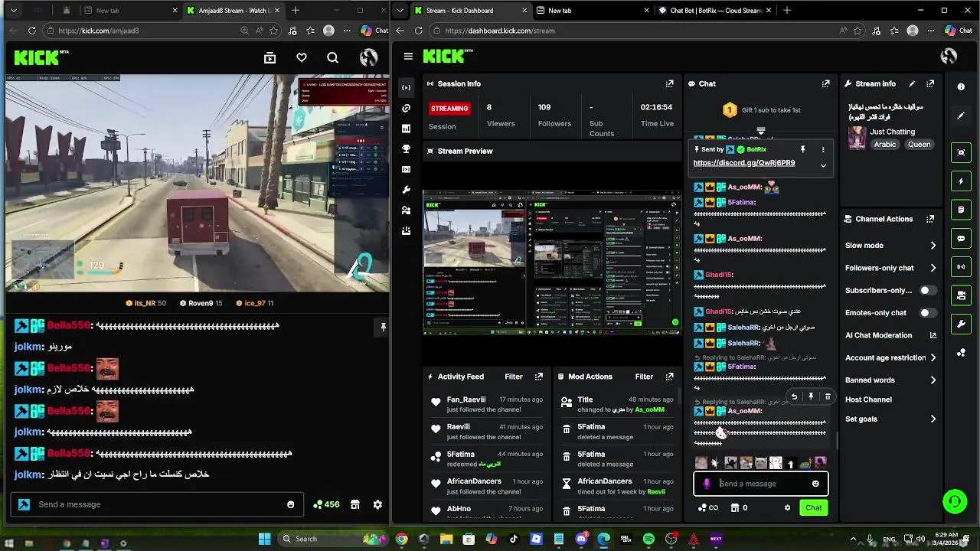Open the community users icon in sidebar
This screenshot has width=980, height=551.
[x=406, y=210]
